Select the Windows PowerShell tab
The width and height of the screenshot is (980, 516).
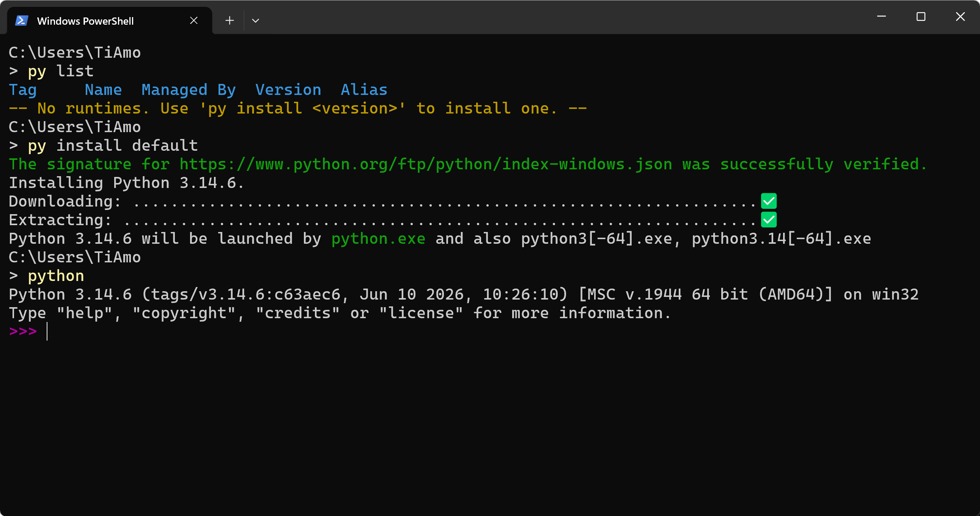(110, 21)
